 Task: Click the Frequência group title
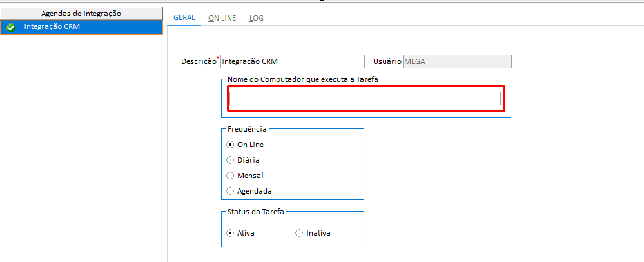[x=247, y=129]
